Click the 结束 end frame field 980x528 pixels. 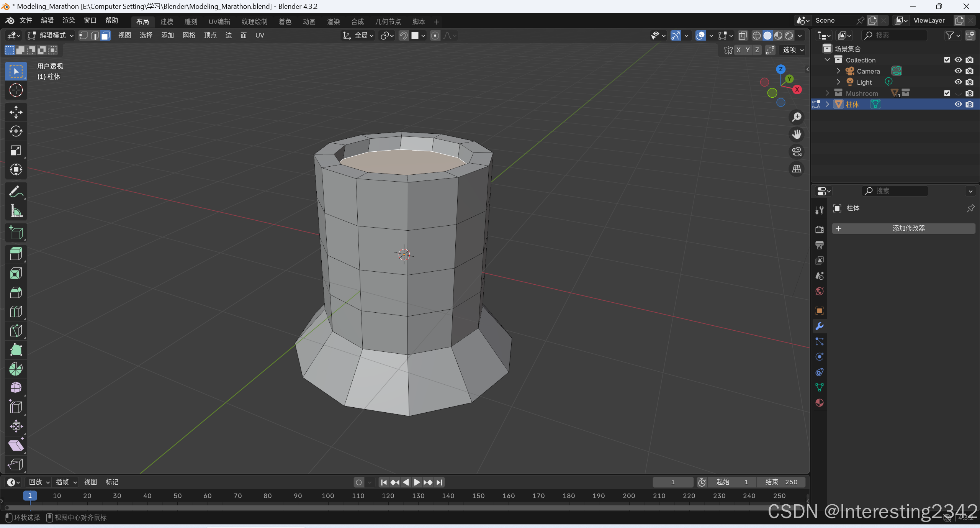780,482
